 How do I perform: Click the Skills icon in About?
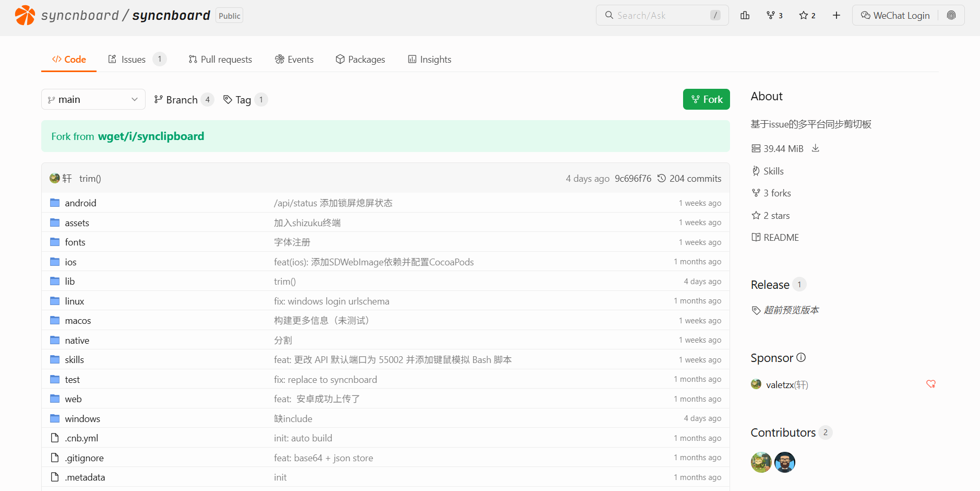pos(756,171)
